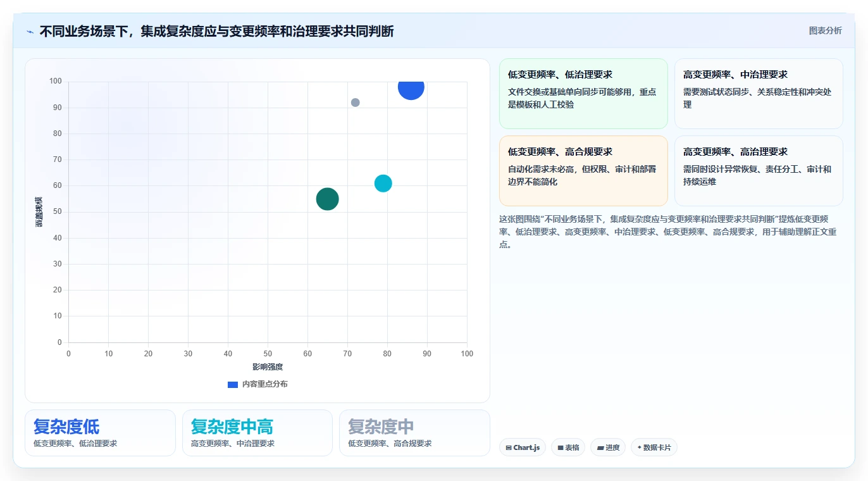This screenshot has height=481, width=868.
Task: Click the lightning icon beside the title
Action: click(30, 32)
